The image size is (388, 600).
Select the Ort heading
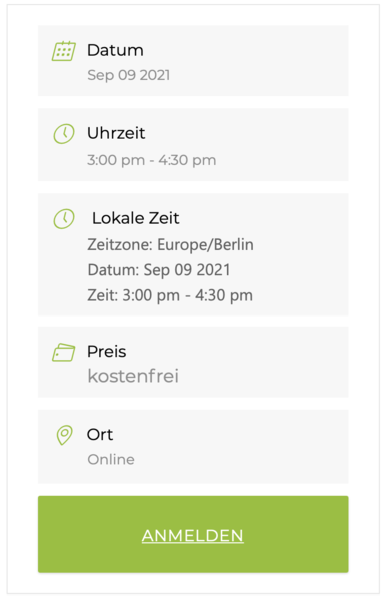coord(100,435)
